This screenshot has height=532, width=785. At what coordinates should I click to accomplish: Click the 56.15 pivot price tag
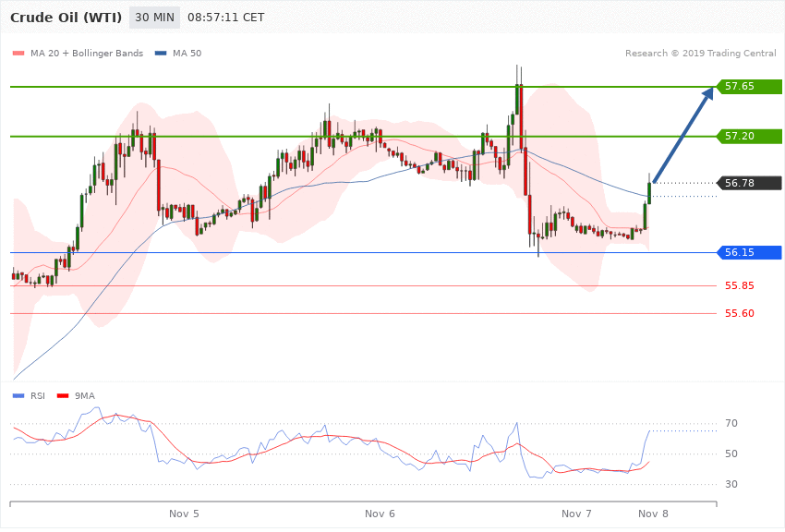click(x=749, y=252)
